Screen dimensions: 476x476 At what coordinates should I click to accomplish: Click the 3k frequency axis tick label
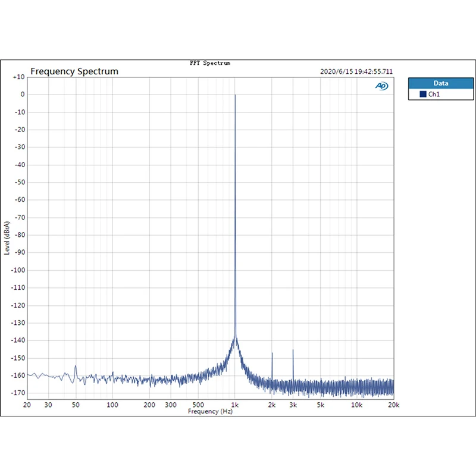coord(293,405)
